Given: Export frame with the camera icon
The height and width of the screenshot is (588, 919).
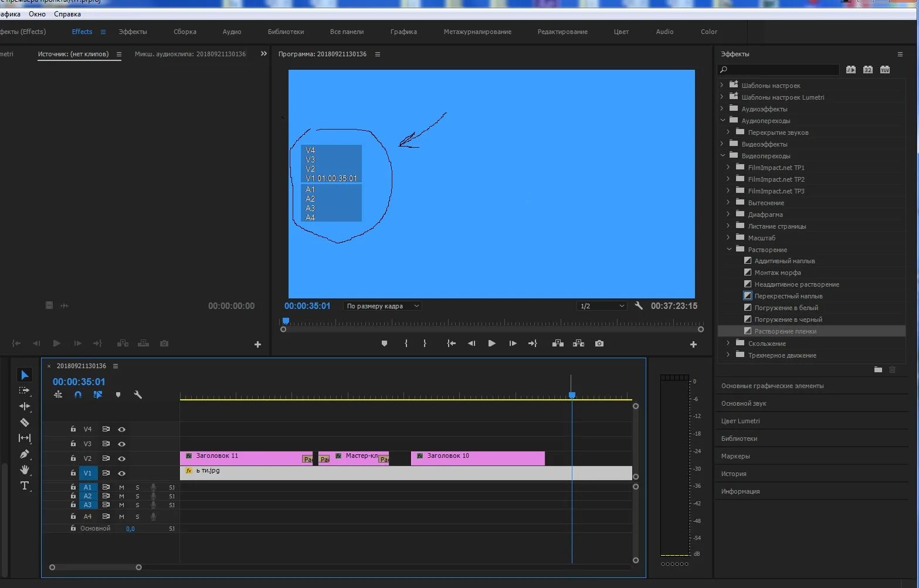Looking at the screenshot, I should coord(599,344).
